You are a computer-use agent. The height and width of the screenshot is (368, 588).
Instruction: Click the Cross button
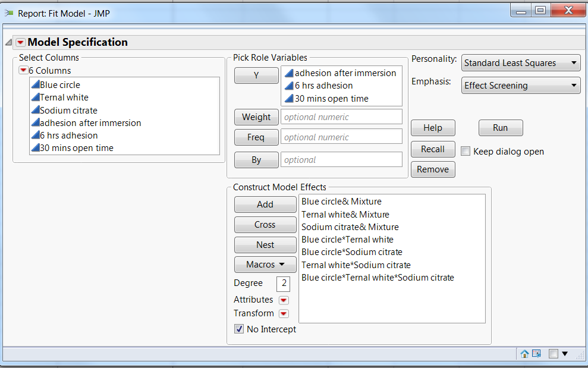[265, 225]
